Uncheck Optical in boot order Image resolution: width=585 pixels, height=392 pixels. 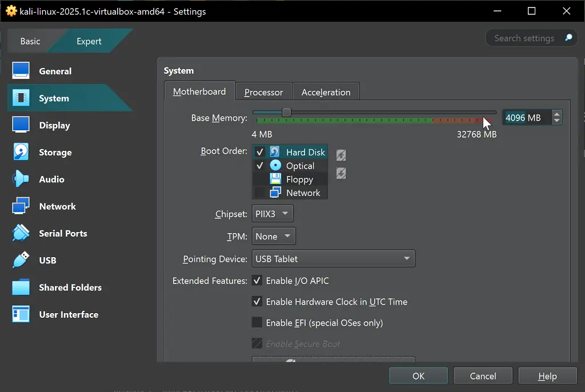260,165
